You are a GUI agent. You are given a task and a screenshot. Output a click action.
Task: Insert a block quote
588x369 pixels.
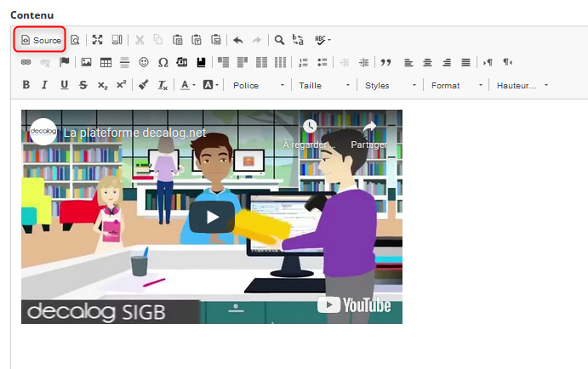click(x=385, y=62)
